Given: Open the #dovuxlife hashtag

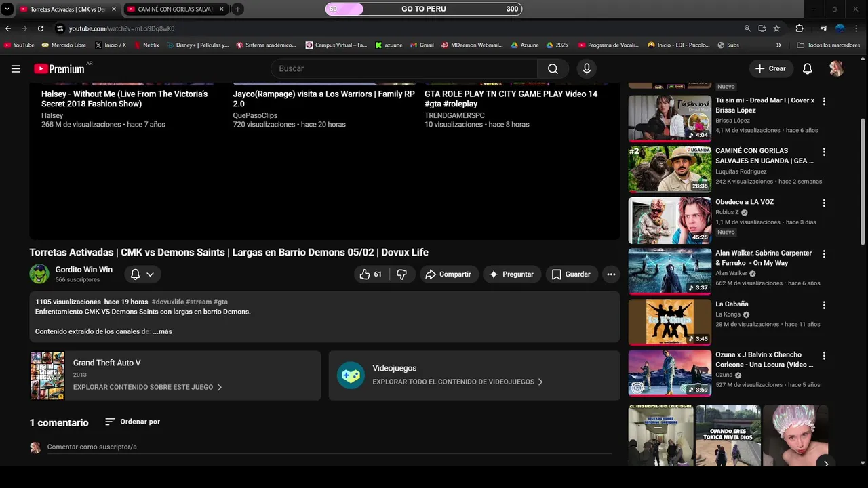Looking at the screenshot, I should [x=167, y=302].
